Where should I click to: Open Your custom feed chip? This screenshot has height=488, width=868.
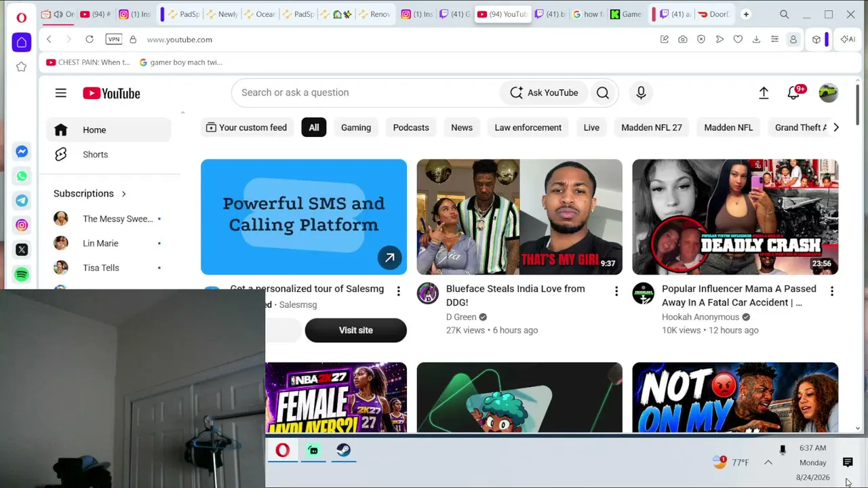[x=246, y=127]
